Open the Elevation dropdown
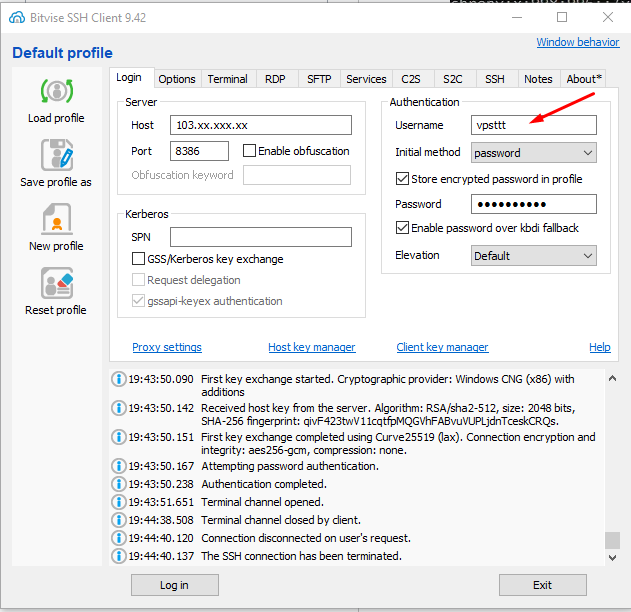This screenshot has height=612, width=631. 534,256
